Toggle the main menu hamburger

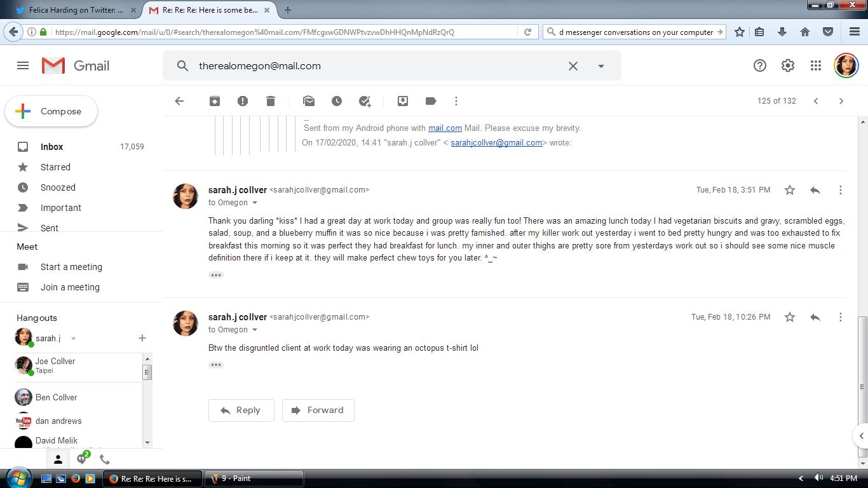coord(23,65)
